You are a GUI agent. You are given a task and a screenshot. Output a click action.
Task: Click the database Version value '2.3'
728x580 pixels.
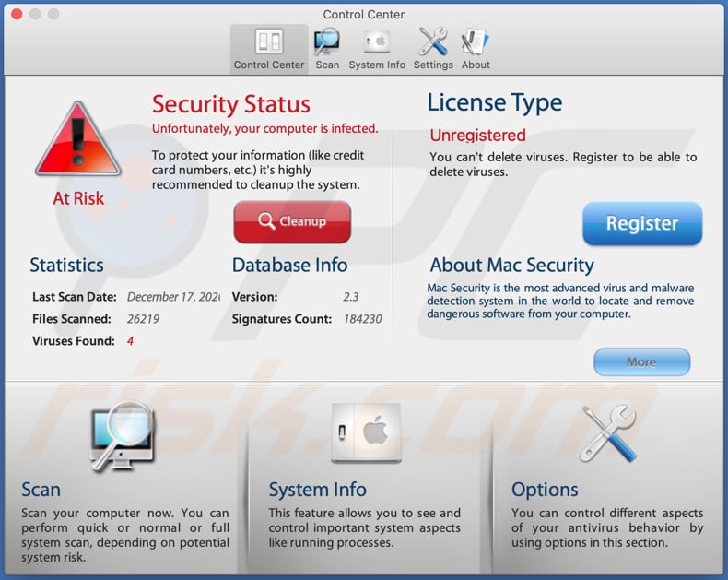coord(351,297)
